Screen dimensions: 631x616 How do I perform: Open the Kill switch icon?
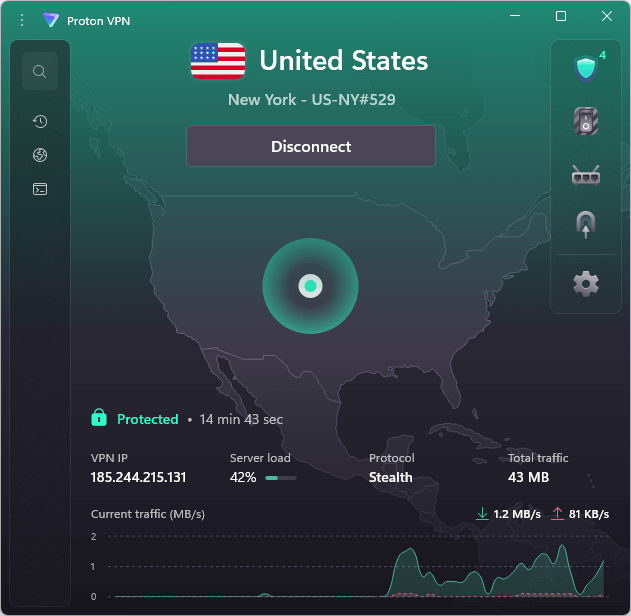[585, 121]
